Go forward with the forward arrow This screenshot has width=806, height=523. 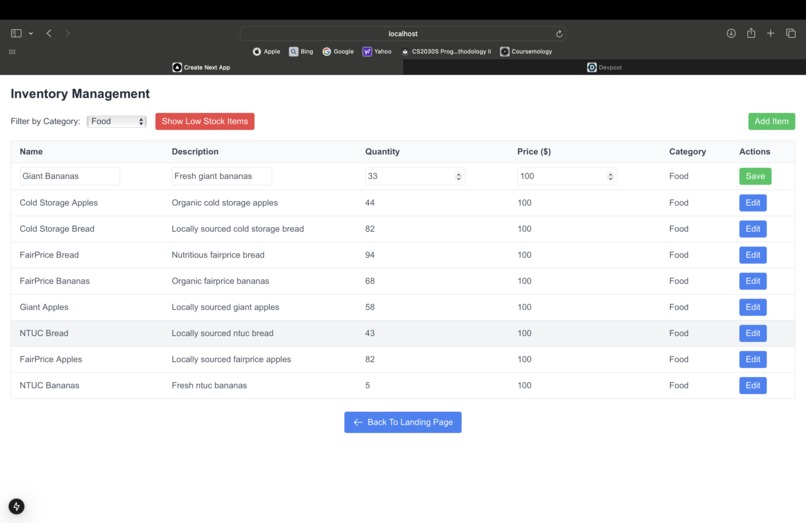pyautogui.click(x=67, y=33)
